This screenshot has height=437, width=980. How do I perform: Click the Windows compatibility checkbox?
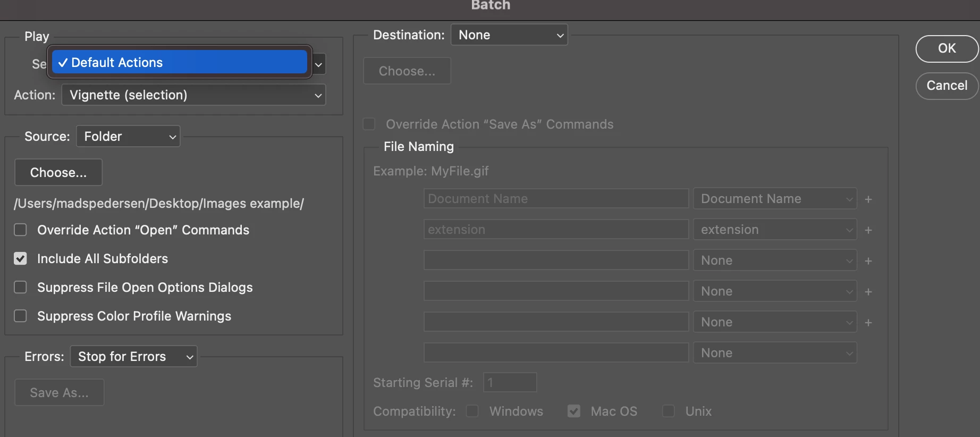click(472, 411)
